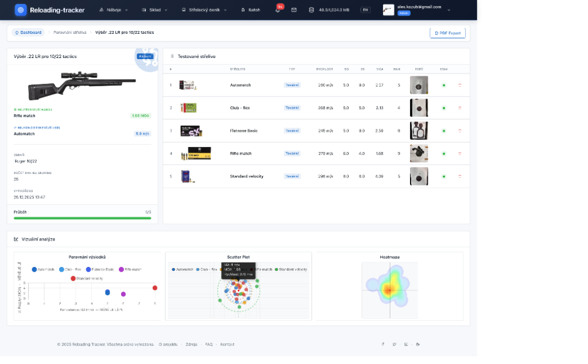Click the Reloading-tracker logo icon
588x364 pixels.
click(x=21, y=10)
